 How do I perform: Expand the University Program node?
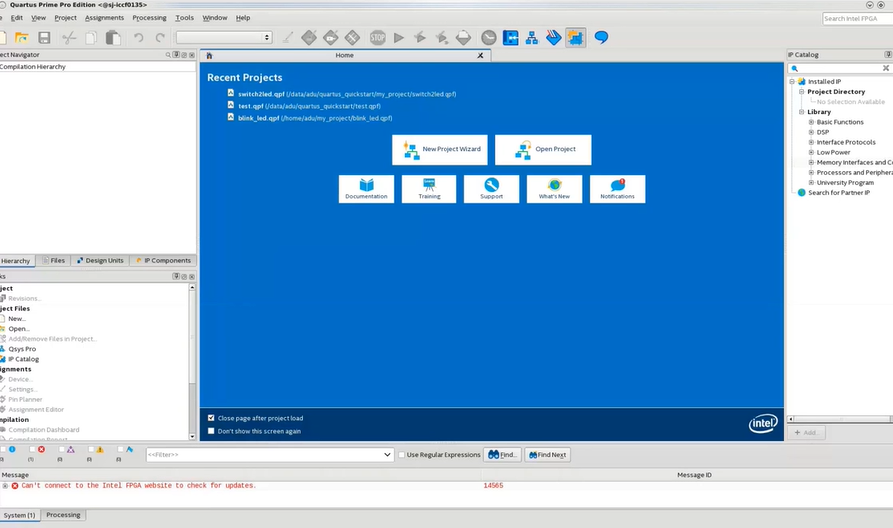pyautogui.click(x=812, y=183)
